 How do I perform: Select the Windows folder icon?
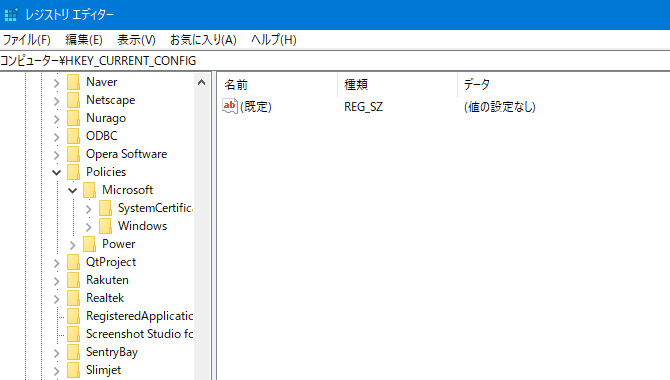105,226
